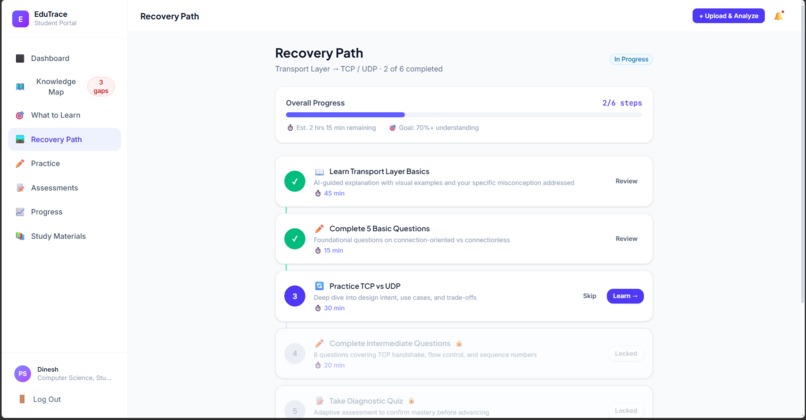Click the icon beside Practice TCP vs UDP
The image size is (806, 420).
coord(319,286)
